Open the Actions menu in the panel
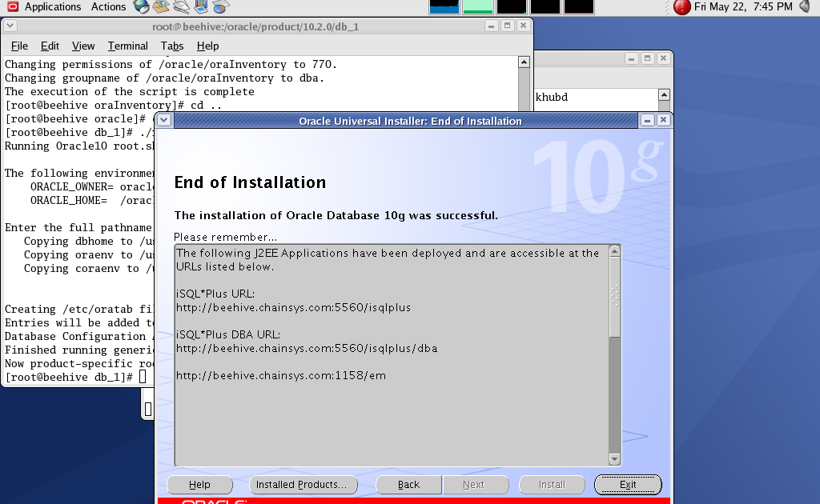This screenshot has width=820, height=504. tap(108, 6)
